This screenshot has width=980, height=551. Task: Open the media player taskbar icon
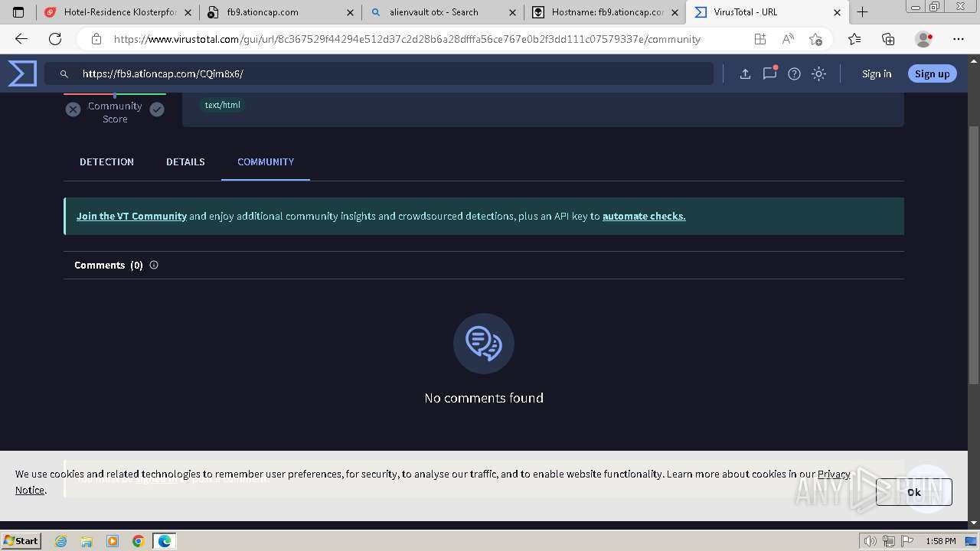pos(113,541)
